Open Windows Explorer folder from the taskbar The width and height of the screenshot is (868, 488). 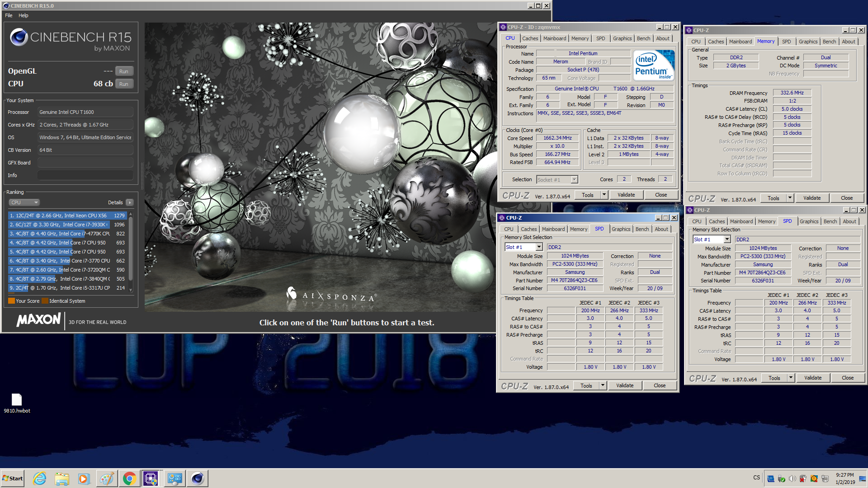tap(62, 479)
